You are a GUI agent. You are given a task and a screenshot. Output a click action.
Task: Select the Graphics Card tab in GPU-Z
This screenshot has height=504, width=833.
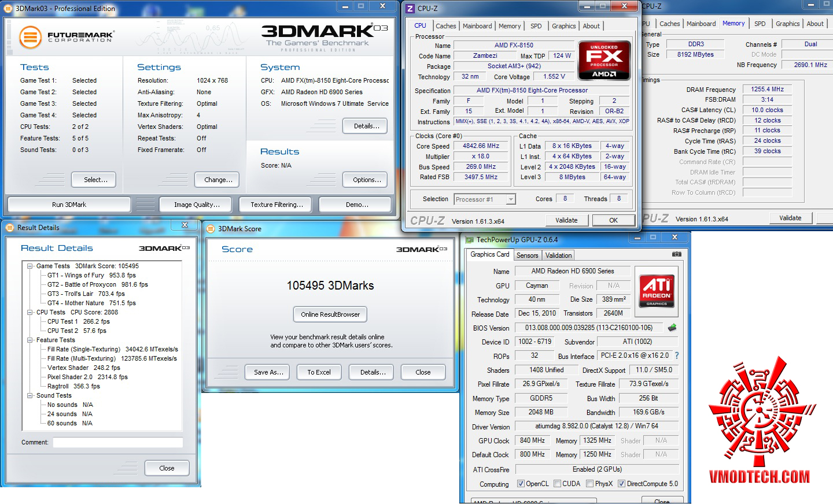coord(490,254)
